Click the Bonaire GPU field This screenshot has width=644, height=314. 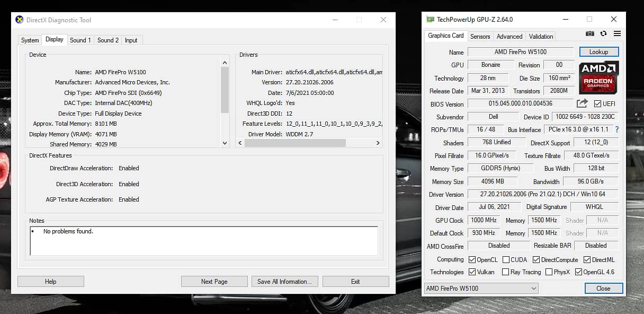tap(491, 65)
